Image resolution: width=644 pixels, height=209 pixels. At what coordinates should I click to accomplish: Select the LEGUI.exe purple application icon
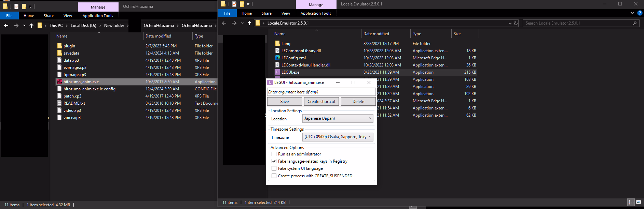click(x=277, y=72)
